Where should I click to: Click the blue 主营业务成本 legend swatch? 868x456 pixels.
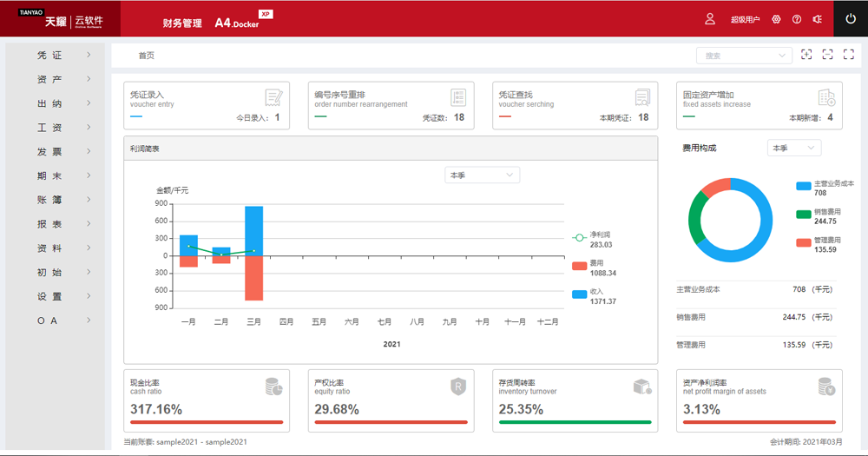pyautogui.click(x=803, y=186)
